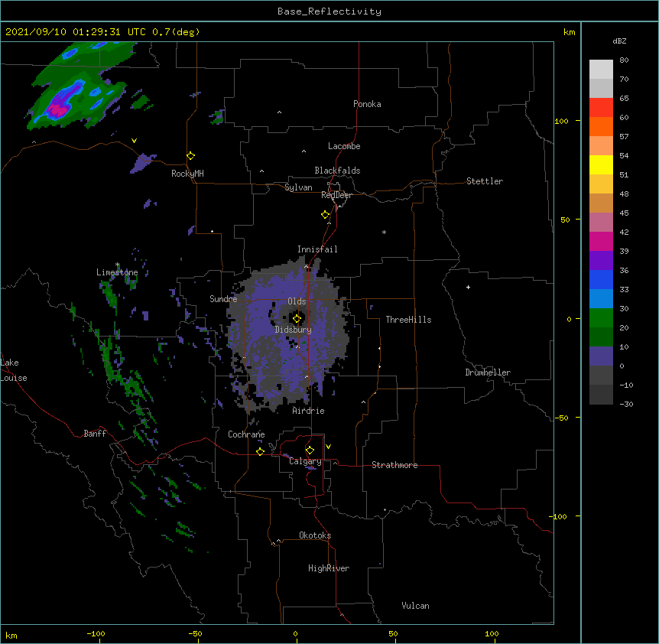Pick the light gray 70-80 dBZ legend swatch

(601, 70)
